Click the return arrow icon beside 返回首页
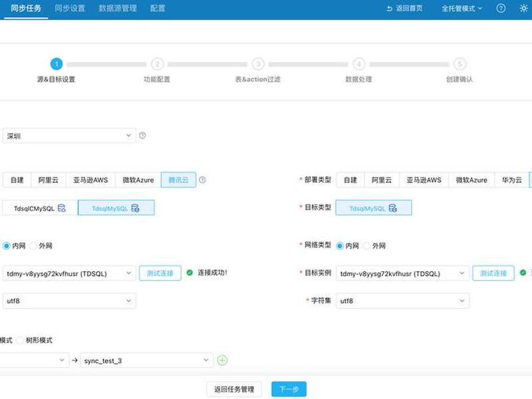Image resolution: width=532 pixels, height=399 pixels. 390,9
